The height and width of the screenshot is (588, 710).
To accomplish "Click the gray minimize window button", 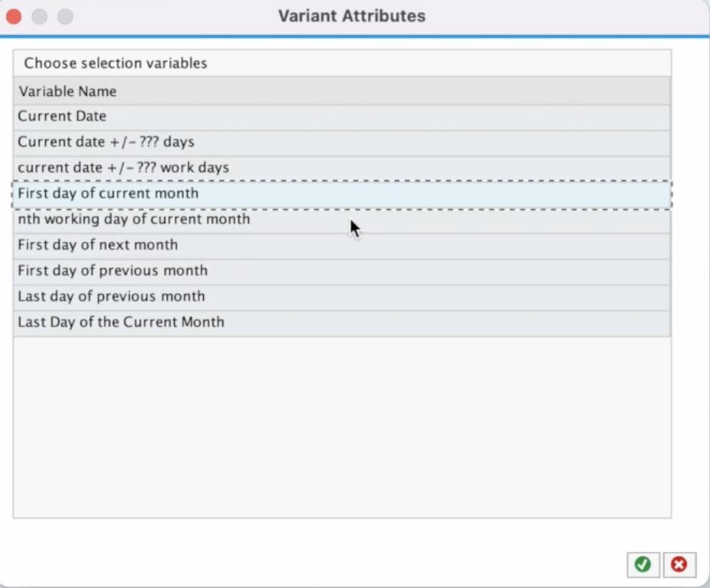I will 39,16.
